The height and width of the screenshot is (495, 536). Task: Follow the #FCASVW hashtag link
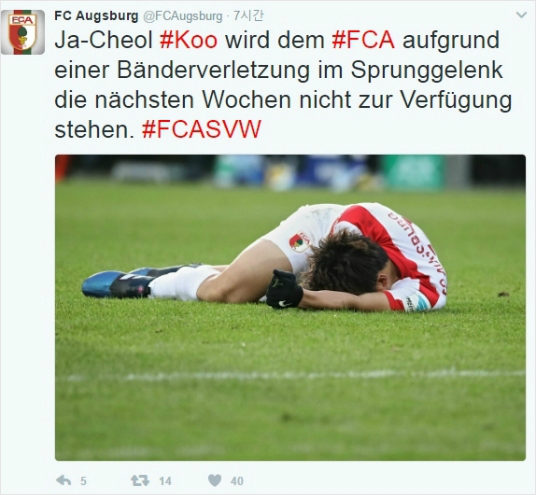tap(201, 130)
